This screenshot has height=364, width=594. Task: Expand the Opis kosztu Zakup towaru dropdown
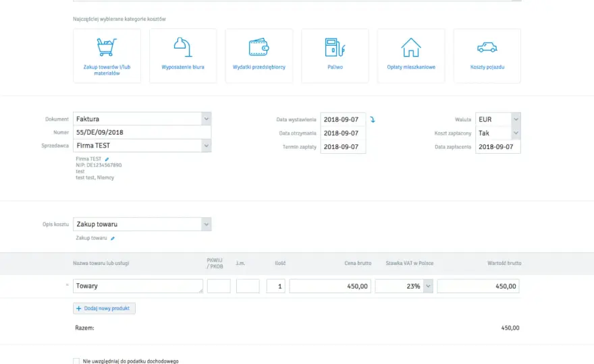[x=206, y=224]
